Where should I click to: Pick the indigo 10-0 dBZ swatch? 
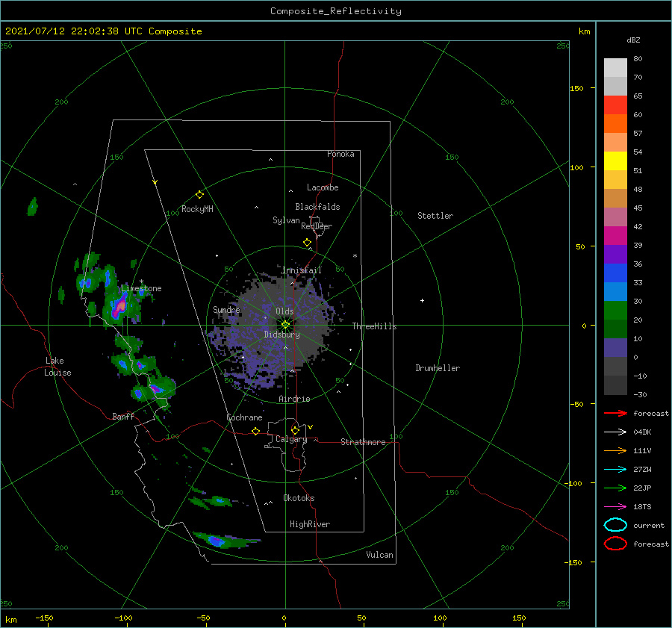click(x=615, y=348)
